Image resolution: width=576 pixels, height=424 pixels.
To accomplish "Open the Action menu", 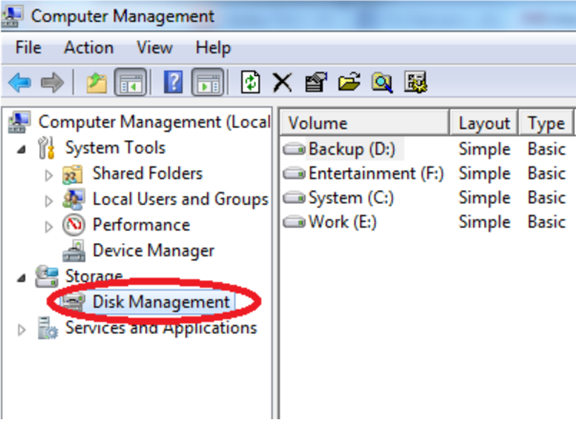I will [89, 48].
